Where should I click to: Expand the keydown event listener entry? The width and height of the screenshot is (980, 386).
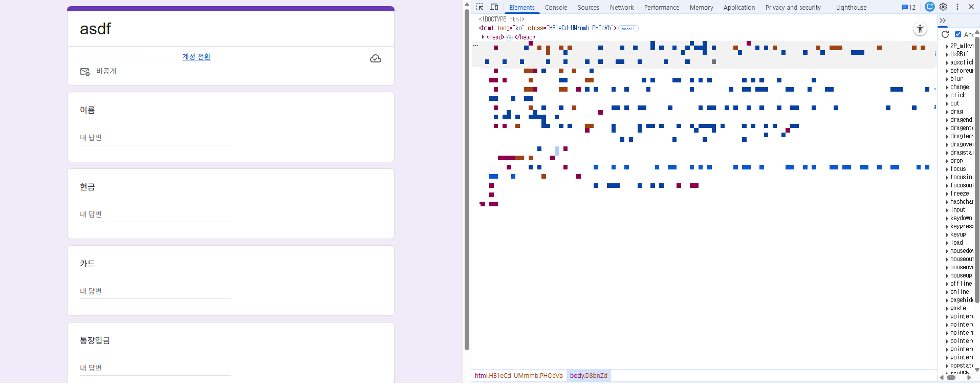(x=947, y=218)
